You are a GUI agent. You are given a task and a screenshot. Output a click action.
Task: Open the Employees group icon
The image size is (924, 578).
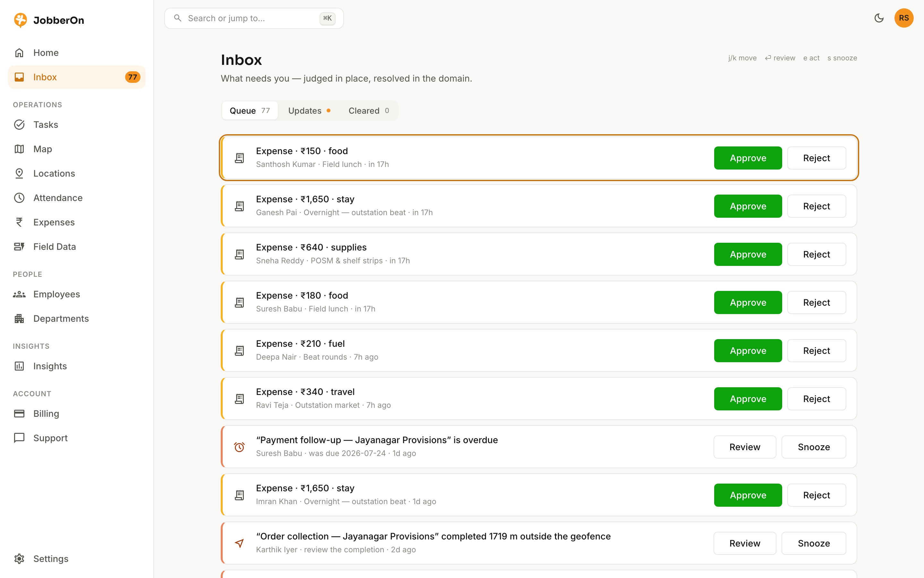[19, 294]
